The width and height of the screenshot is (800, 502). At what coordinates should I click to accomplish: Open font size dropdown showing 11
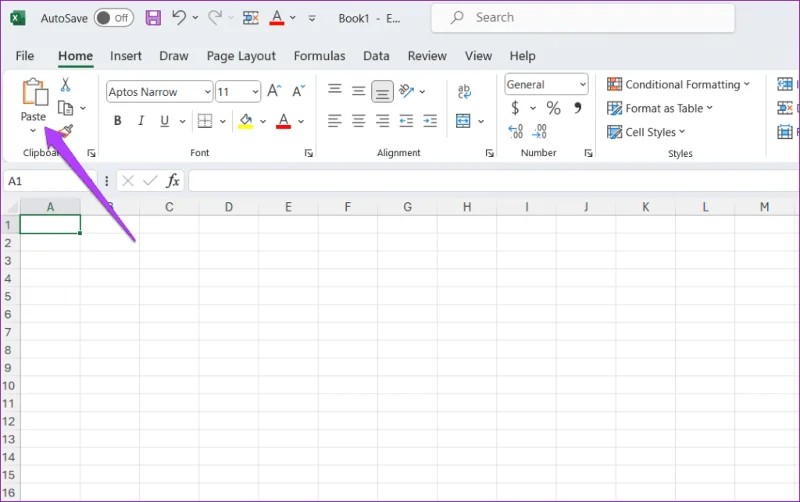click(255, 92)
